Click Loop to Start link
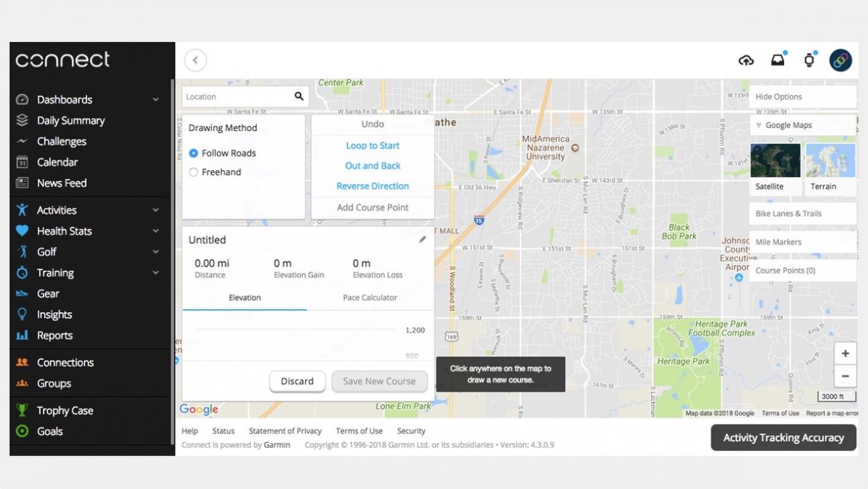The height and width of the screenshot is (489, 868). (x=373, y=145)
